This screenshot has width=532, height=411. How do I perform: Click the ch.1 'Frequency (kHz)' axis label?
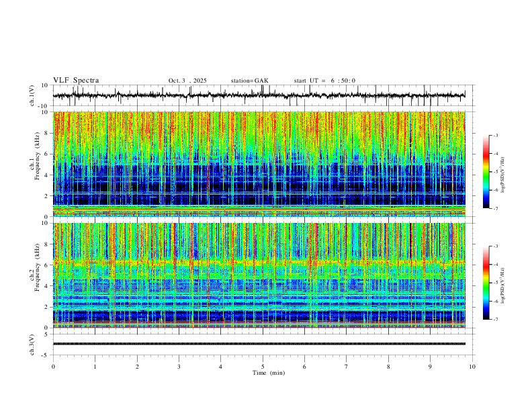pyautogui.click(x=37, y=156)
